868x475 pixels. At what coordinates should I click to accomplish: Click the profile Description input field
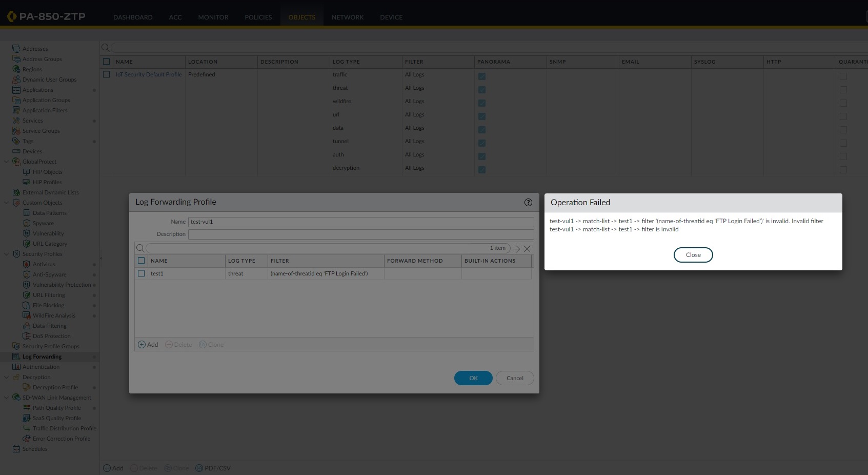point(360,234)
